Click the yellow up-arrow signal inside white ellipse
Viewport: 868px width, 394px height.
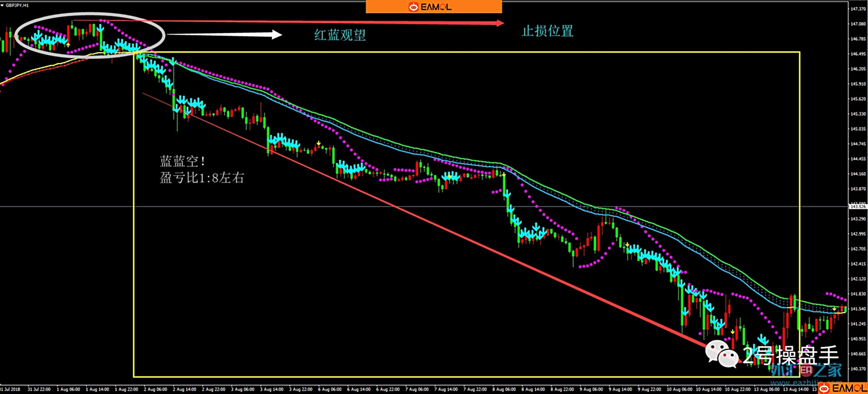pyautogui.click(x=68, y=45)
